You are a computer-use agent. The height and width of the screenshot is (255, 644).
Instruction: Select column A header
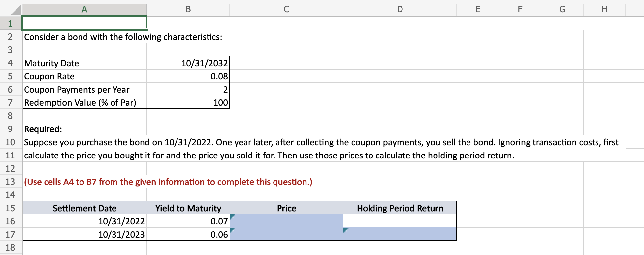[x=84, y=9]
